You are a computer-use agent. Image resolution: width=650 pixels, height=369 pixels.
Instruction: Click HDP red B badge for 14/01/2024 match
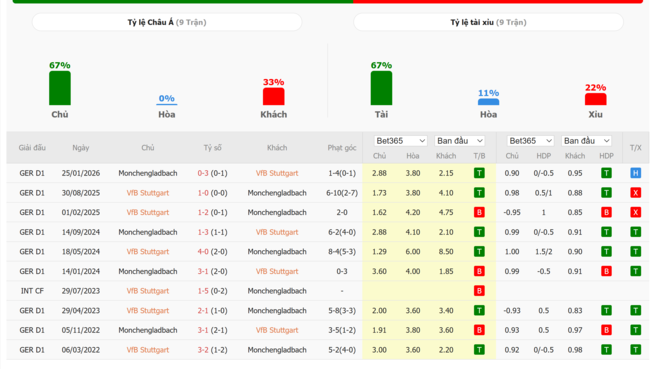(x=606, y=271)
